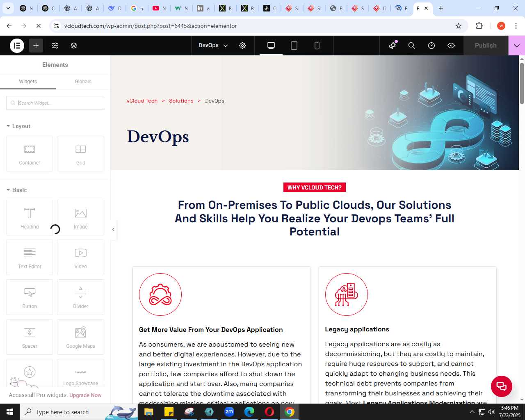
Task: Click the Add Element plus button
Action: 36,46
